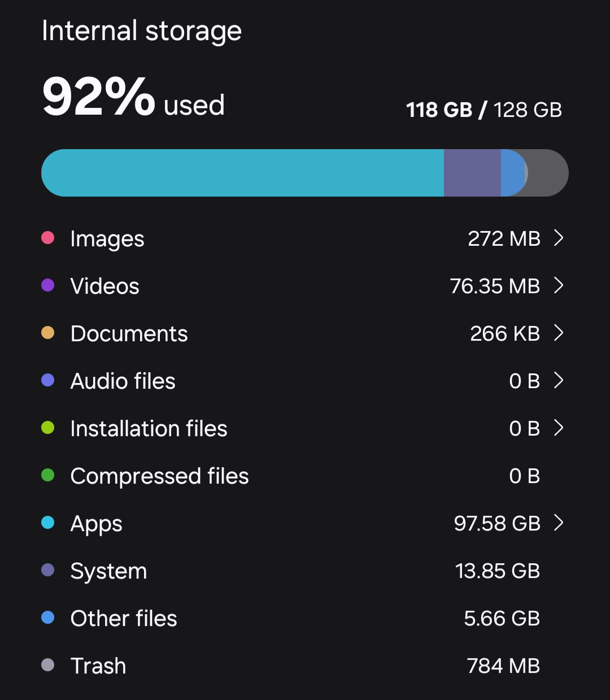This screenshot has width=610, height=700.
Task: Open Videos details via chevron arrow
Action: [x=559, y=285]
